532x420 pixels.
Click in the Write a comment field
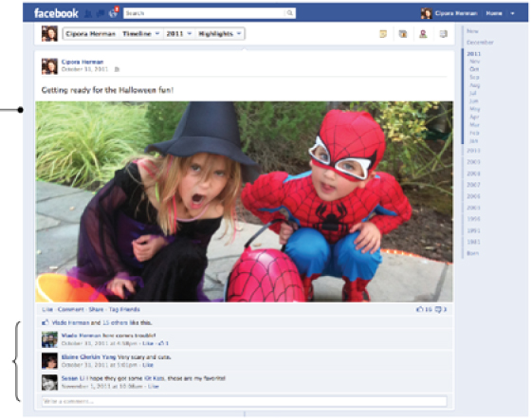coord(244,401)
